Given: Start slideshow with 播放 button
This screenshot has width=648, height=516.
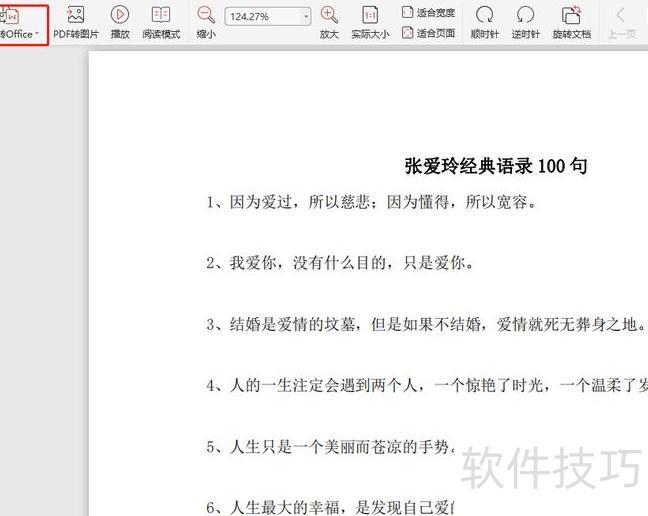Looking at the screenshot, I should 120,24.
